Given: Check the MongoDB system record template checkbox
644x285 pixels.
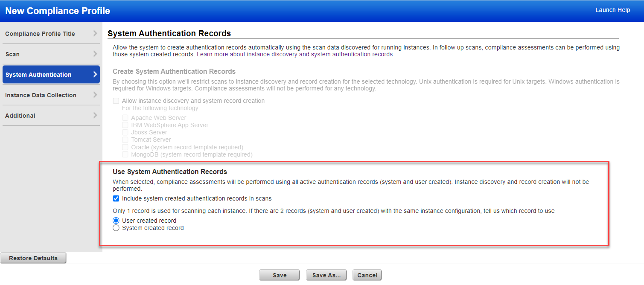Looking at the screenshot, I should tap(125, 154).
